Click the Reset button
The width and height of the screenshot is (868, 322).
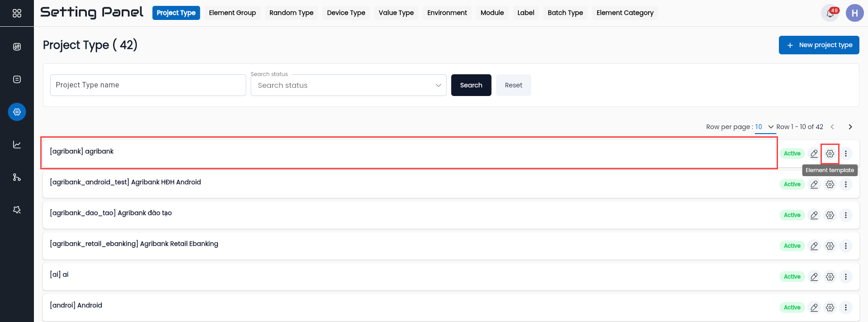(513, 85)
